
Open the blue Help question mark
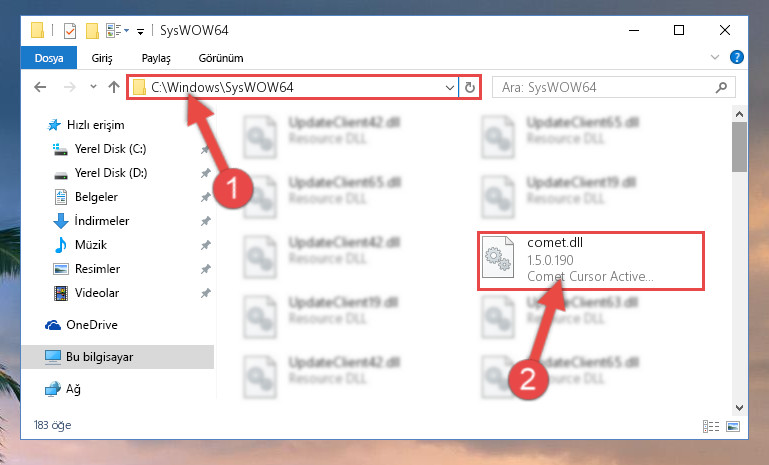(736, 57)
